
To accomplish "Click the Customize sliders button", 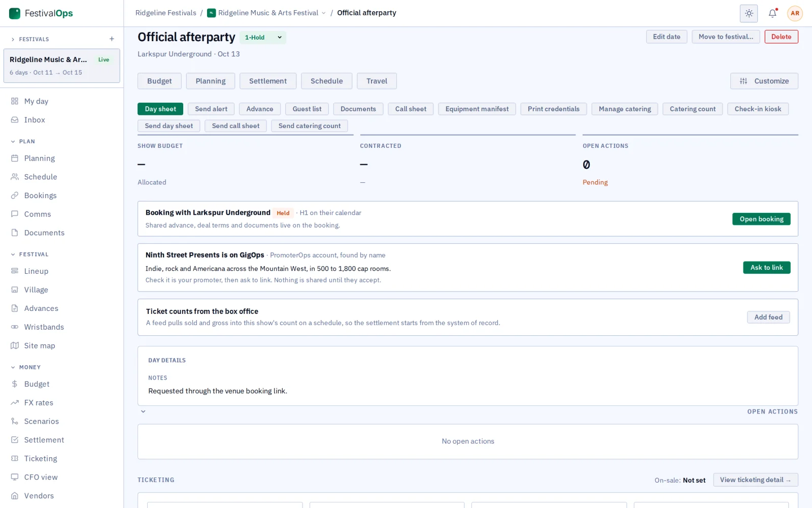I will point(764,81).
